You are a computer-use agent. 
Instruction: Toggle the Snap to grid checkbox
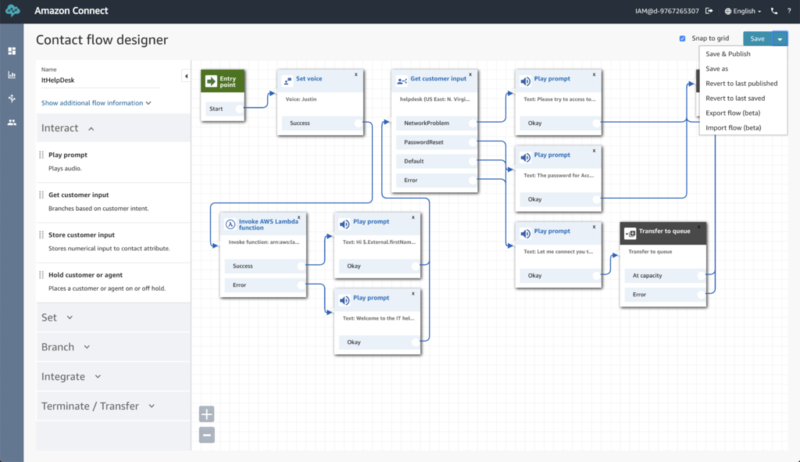[x=682, y=38]
